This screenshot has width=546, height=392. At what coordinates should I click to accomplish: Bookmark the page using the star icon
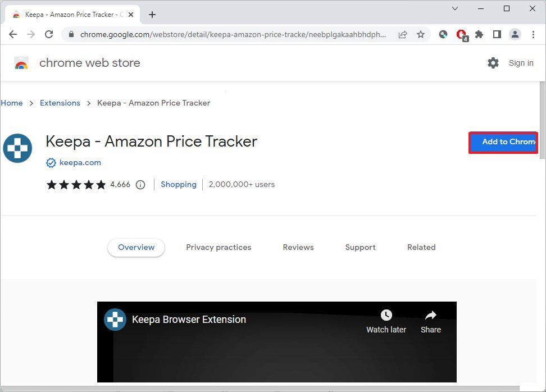pyautogui.click(x=421, y=34)
